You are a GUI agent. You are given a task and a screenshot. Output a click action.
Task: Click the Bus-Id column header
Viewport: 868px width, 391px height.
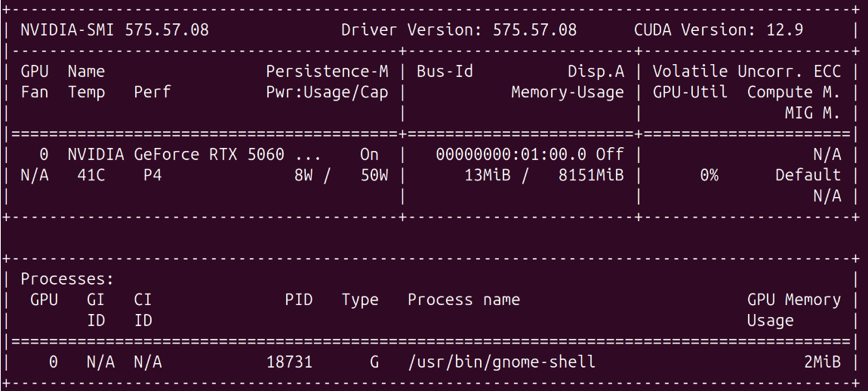(x=445, y=72)
